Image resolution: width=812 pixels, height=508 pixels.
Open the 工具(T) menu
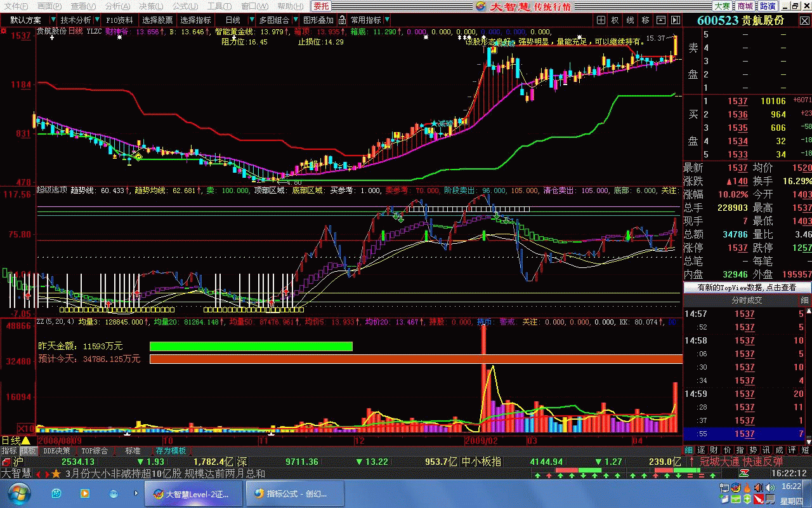219,6
